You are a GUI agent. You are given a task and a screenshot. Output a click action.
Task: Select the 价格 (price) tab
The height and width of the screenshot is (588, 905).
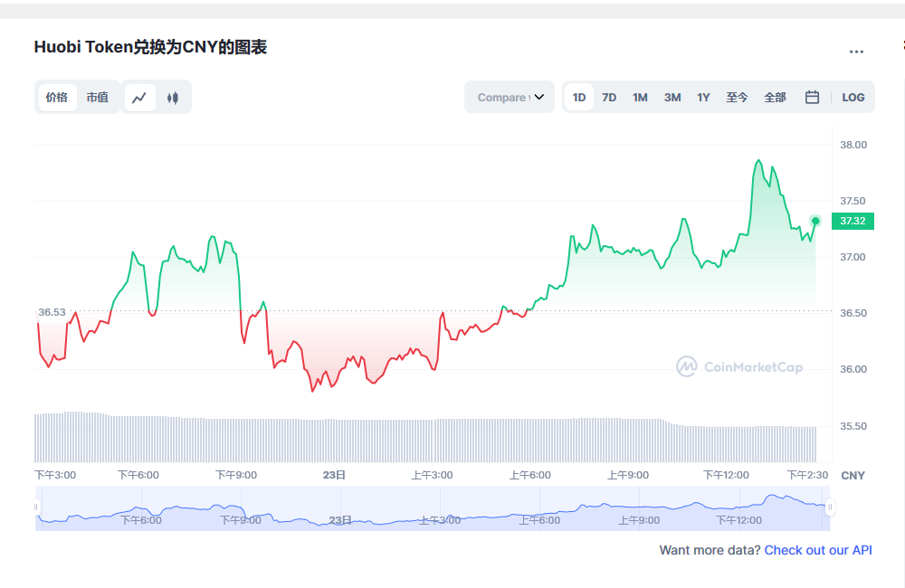[56, 97]
